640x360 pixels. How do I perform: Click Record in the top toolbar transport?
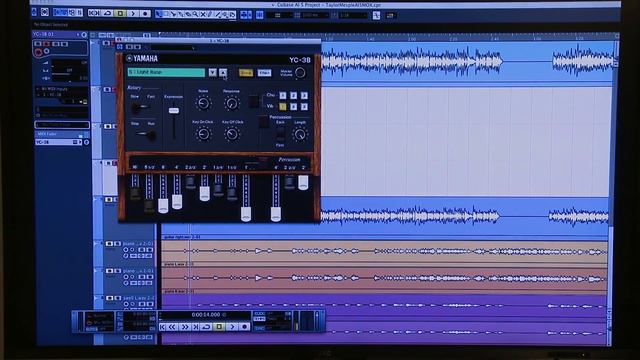(145, 13)
